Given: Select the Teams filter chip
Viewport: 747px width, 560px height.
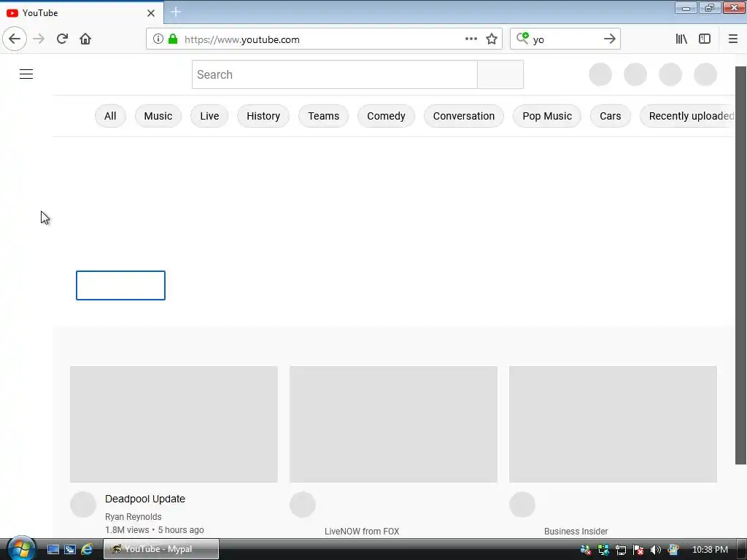Looking at the screenshot, I should click(x=323, y=116).
